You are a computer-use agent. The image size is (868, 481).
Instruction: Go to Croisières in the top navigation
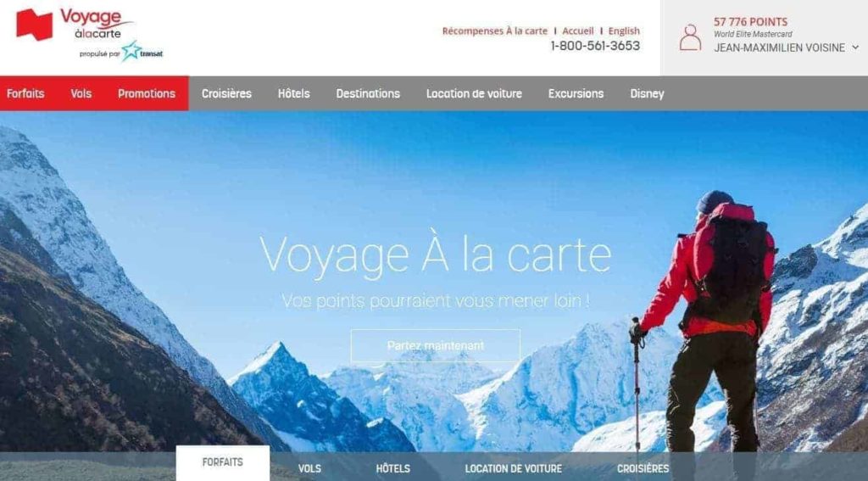coord(226,93)
